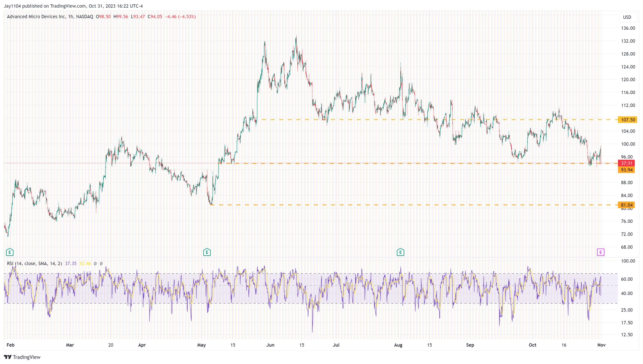Click the Oct label on time axis
Screen dimensions: 643x364
click(x=532, y=345)
